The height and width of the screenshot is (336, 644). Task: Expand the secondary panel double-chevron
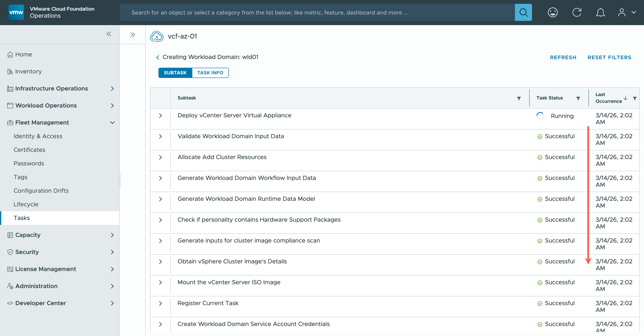point(132,35)
